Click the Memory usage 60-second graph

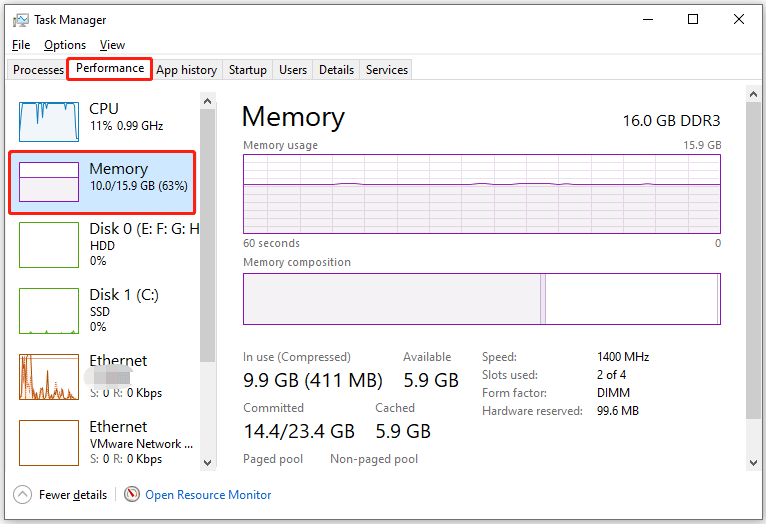tap(482, 194)
